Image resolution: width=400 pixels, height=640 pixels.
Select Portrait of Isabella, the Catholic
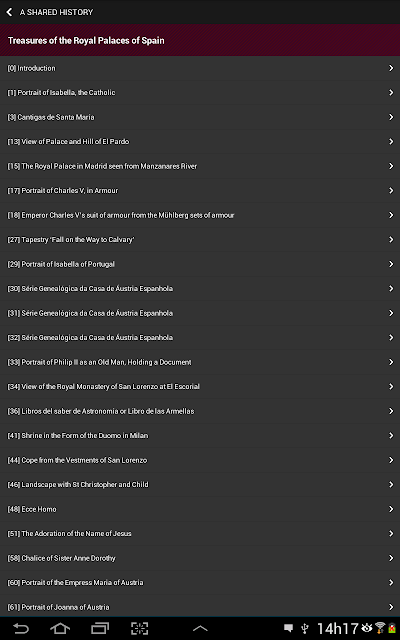(x=200, y=93)
